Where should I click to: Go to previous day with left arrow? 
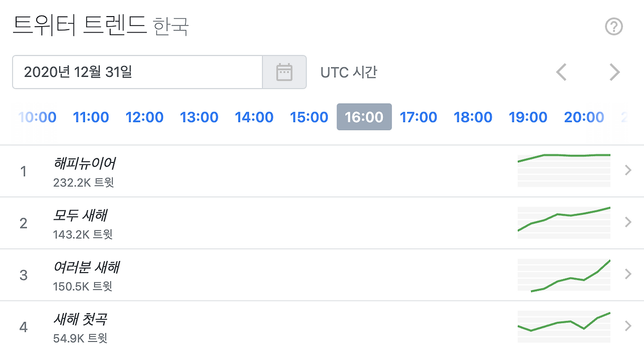(561, 72)
